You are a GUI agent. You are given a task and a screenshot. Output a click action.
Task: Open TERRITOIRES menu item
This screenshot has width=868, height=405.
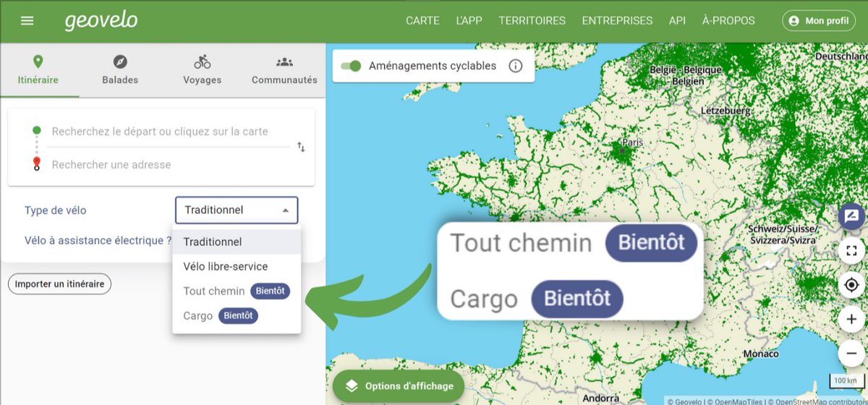point(532,21)
